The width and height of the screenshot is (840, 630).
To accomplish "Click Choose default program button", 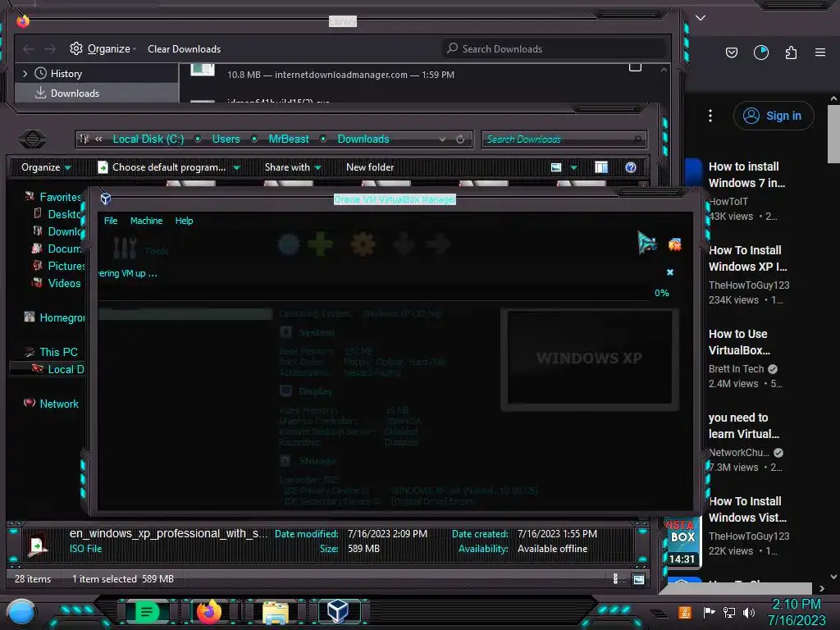I will pyautogui.click(x=163, y=167).
